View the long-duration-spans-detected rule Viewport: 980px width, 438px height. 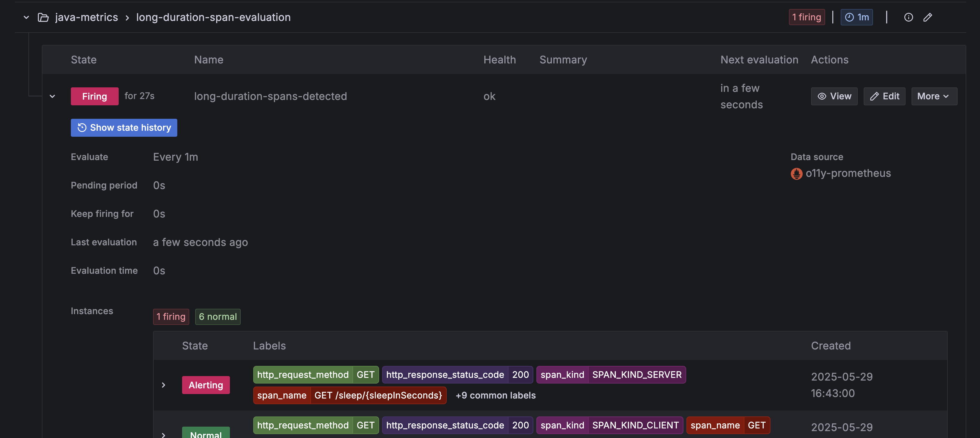(834, 96)
